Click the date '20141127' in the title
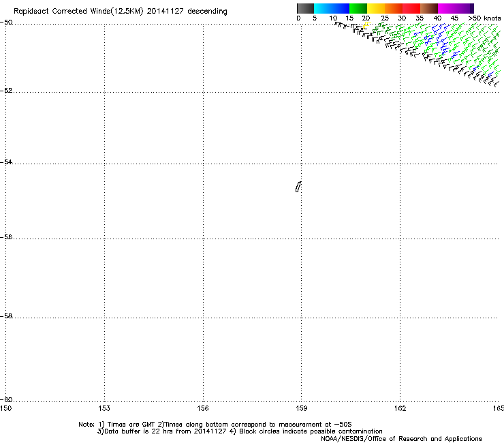504x443 pixels. click(x=166, y=12)
